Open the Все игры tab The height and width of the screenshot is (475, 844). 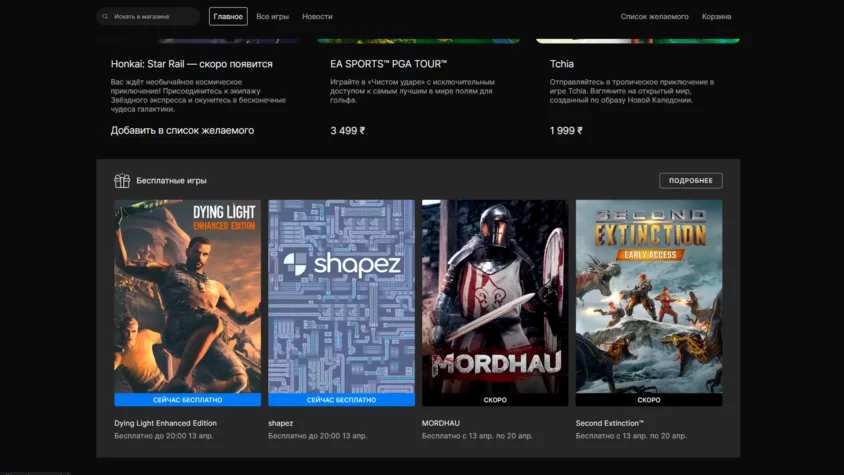pyautogui.click(x=272, y=17)
